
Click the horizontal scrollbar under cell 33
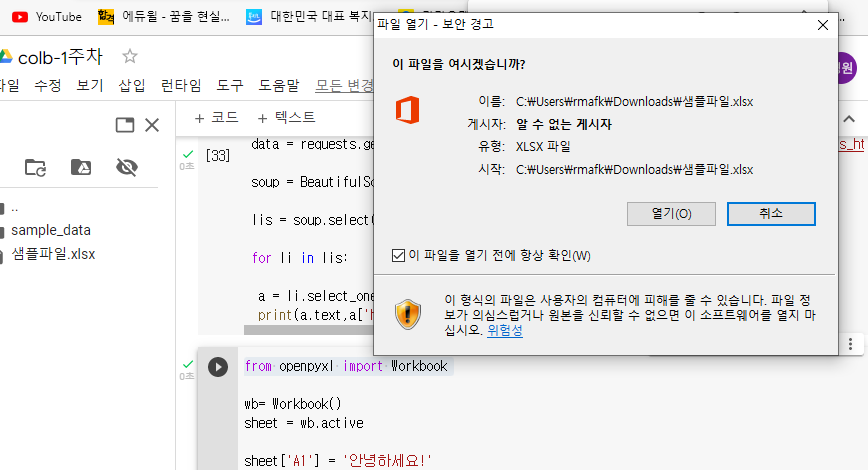[x=309, y=330]
